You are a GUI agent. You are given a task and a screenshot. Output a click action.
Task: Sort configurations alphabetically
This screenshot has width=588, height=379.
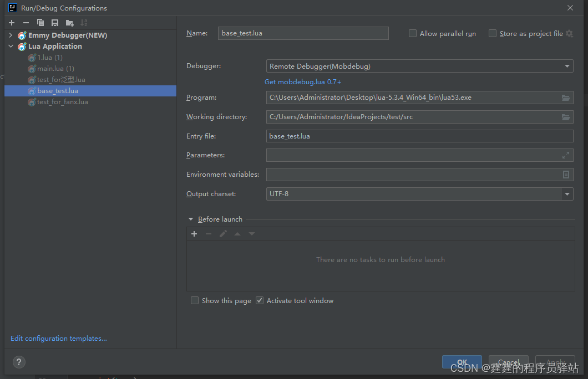(84, 23)
